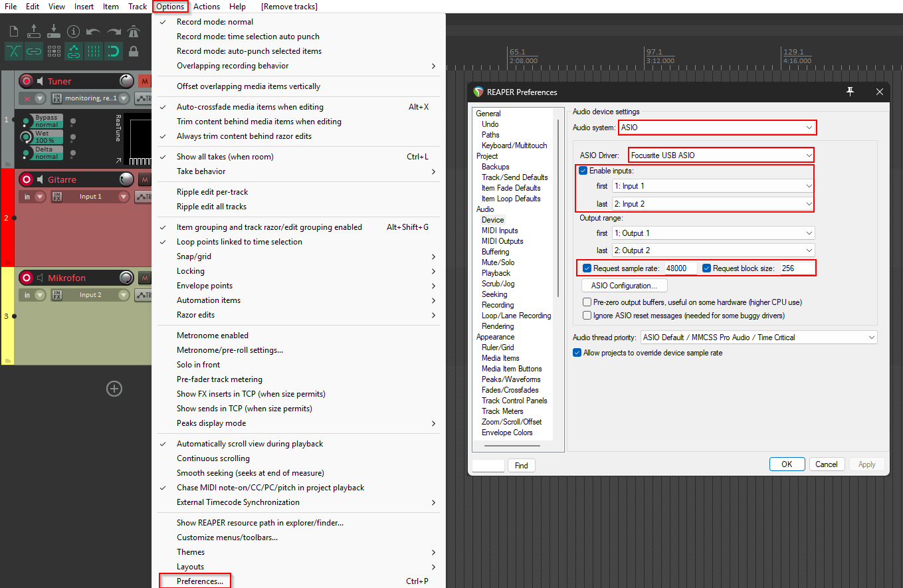Image resolution: width=903 pixels, height=588 pixels.
Task: Click the Save Project download-arrow icon
Action: [x=54, y=31]
